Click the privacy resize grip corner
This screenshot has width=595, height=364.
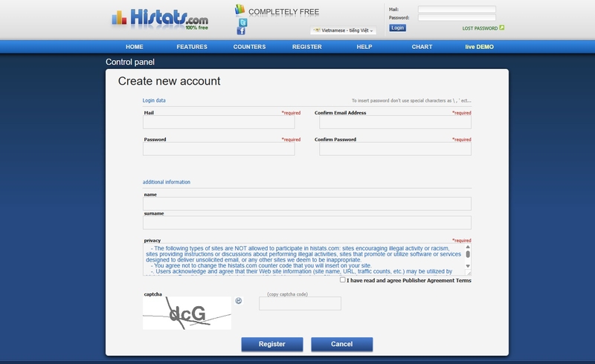[x=469, y=273]
